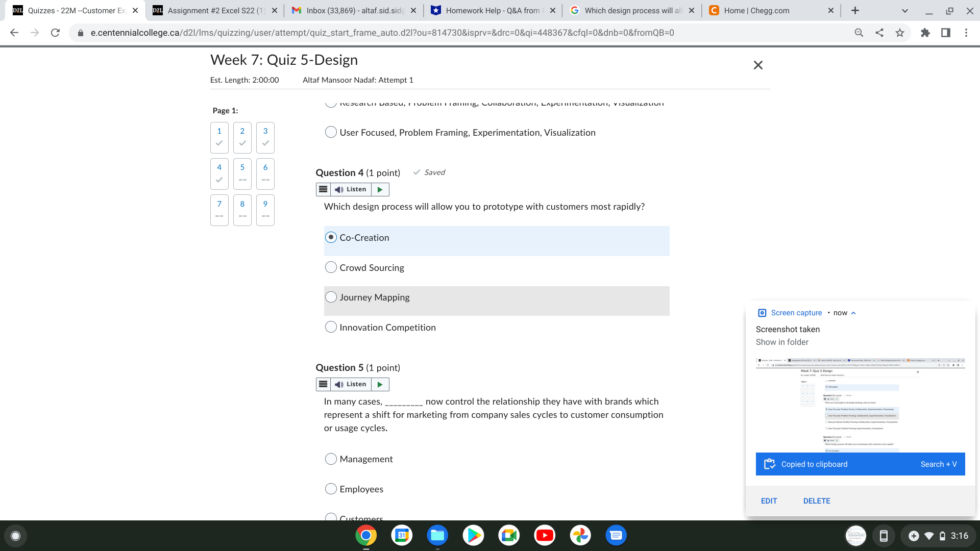Collapse the Screen capture notification chevron
The width and height of the screenshot is (980, 551).
coord(853,313)
